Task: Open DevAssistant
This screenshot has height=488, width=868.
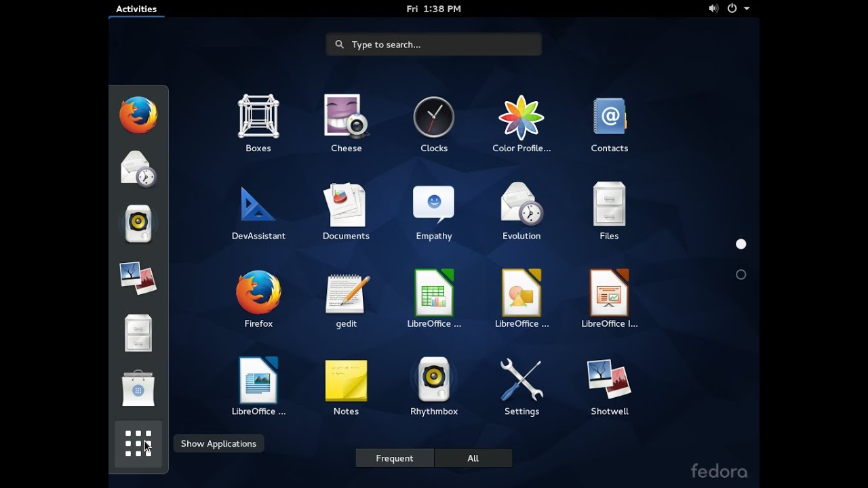Action: (258, 211)
